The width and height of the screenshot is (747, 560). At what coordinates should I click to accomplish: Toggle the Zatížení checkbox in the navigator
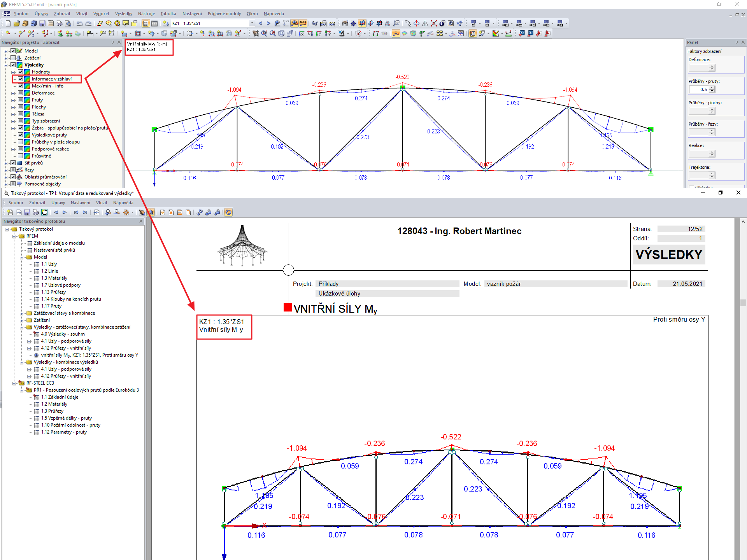[13, 58]
